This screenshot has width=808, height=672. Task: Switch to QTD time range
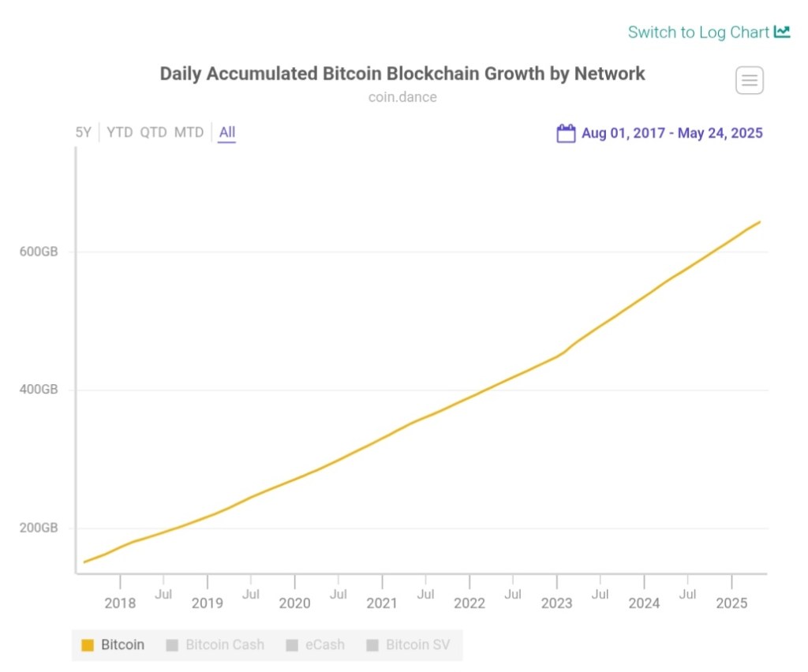pos(154,133)
